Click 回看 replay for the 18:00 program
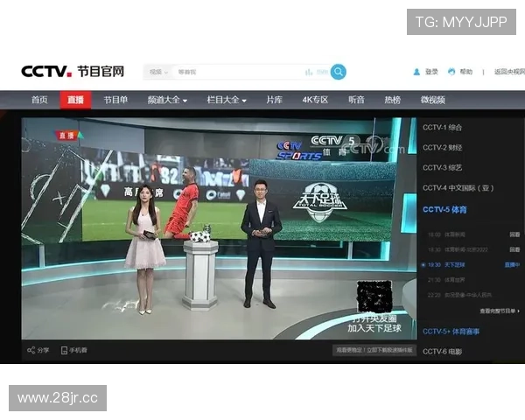 click(514, 234)
